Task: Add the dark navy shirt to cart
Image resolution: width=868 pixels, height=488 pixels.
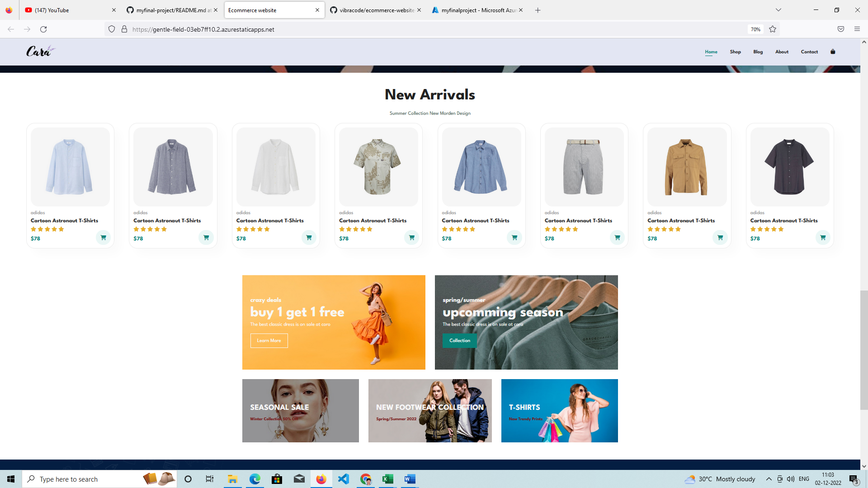Action: coord(823,238)
